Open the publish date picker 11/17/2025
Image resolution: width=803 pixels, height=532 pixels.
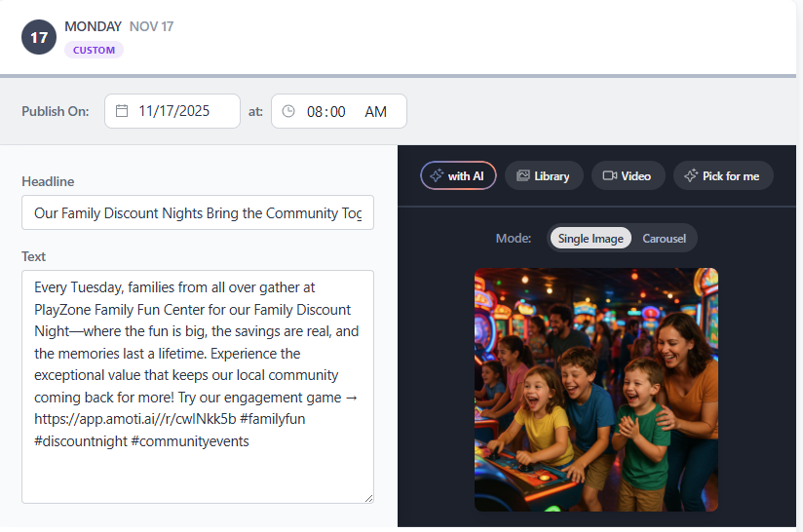[x=174, y=111]
